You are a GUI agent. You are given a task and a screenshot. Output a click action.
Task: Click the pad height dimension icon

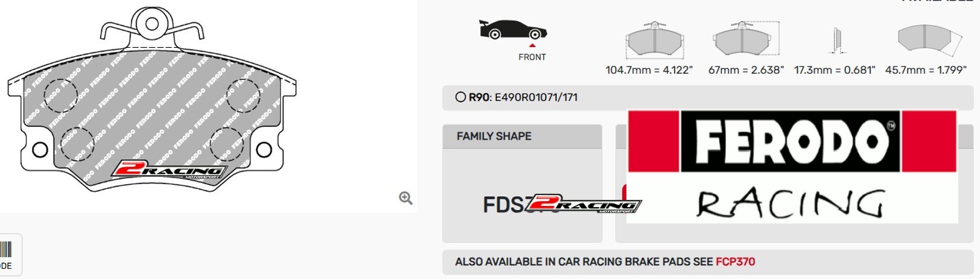pos(746,40)
